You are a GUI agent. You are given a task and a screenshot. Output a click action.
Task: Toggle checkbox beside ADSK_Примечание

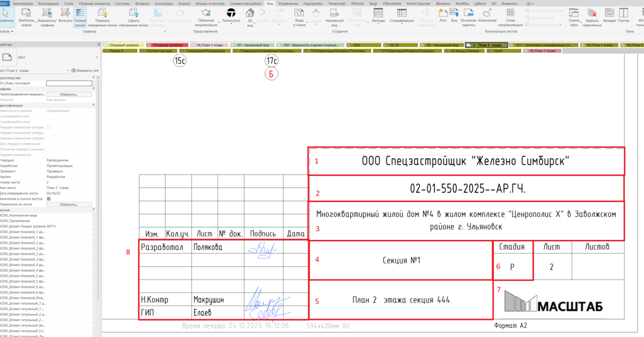pos(94,221)
